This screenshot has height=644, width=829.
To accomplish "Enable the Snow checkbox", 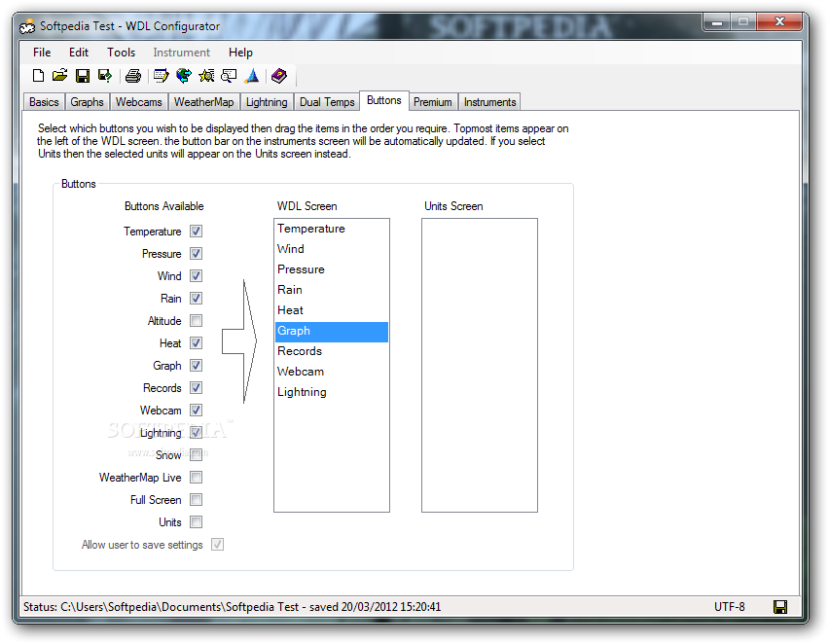I will pos(196,454).
